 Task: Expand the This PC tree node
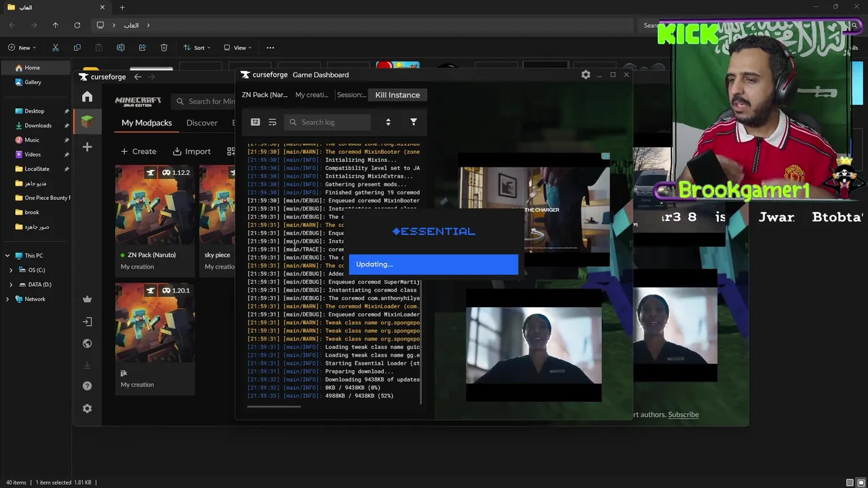7,256
